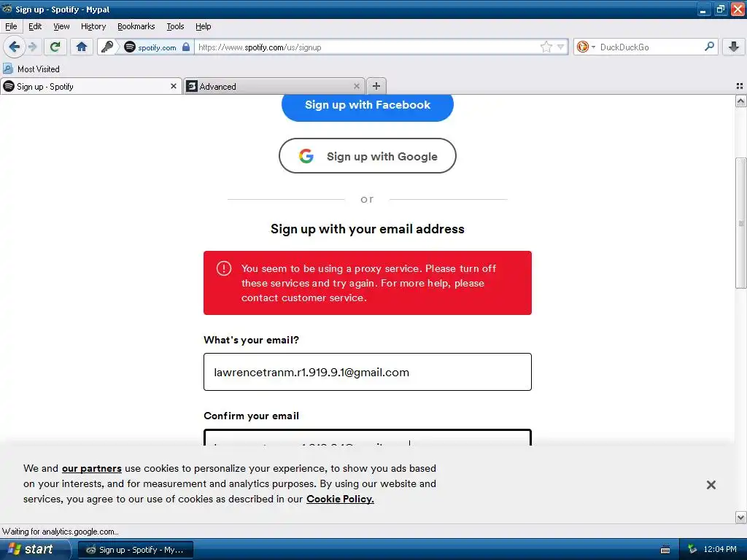Click the keyboard icon in the system tray

point(665,550)
